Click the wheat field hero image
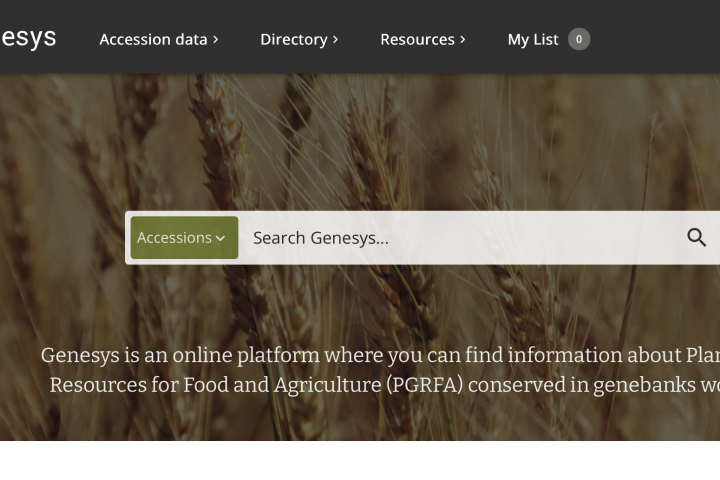720x480 pixels. tap(400, 140)
